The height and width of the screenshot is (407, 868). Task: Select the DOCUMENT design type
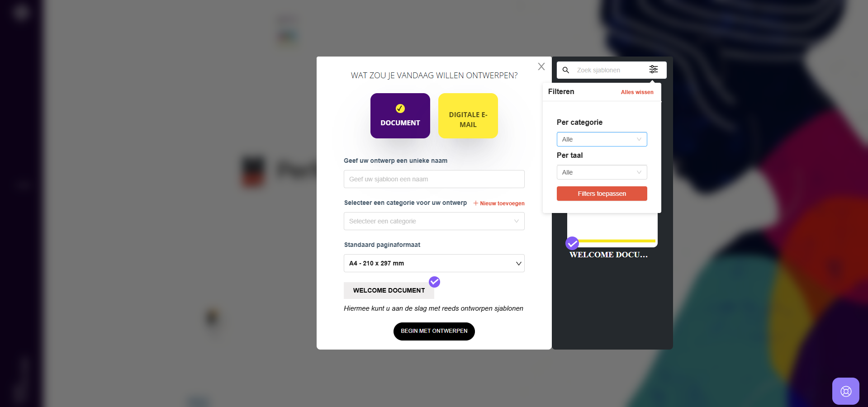[400, 116]
